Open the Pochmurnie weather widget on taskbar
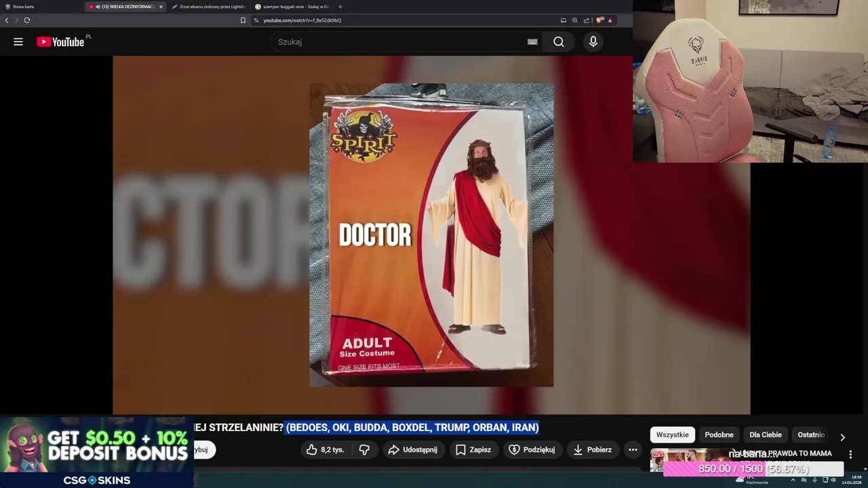868x488 pixels. point(751,480)
